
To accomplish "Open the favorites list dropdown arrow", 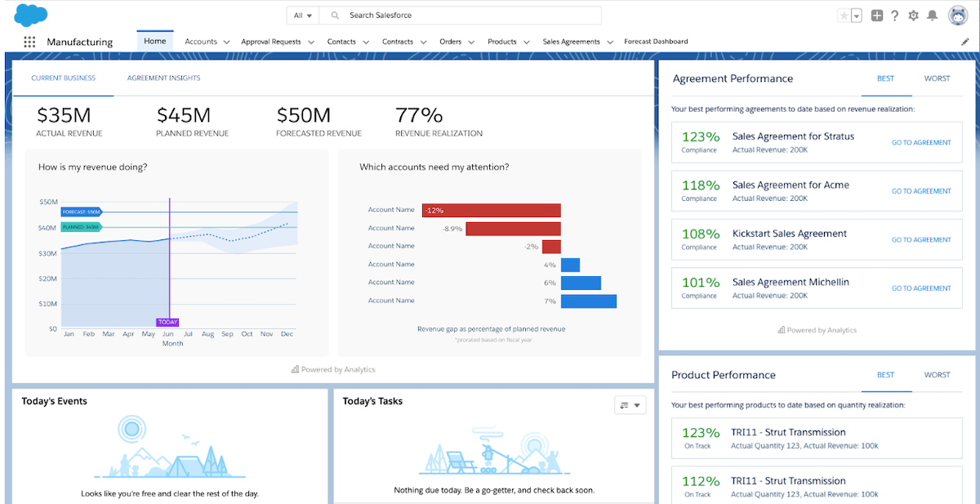I will coord(857,16).
